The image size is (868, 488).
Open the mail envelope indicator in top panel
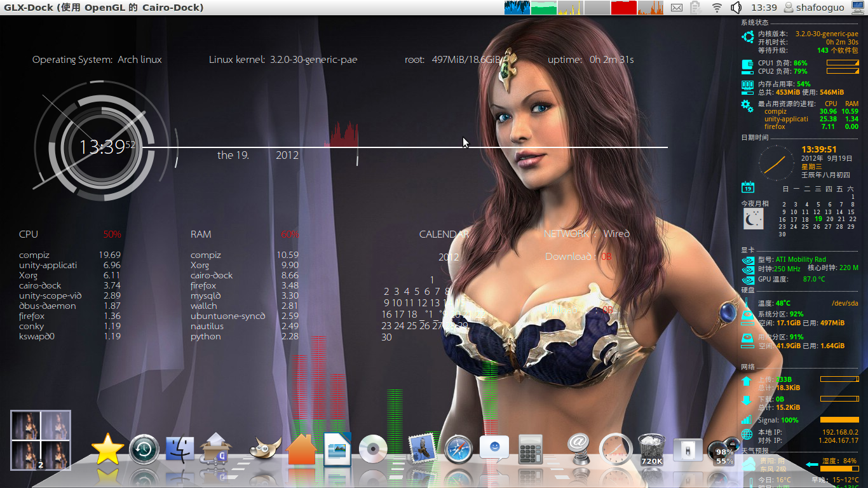pos(677,8)
